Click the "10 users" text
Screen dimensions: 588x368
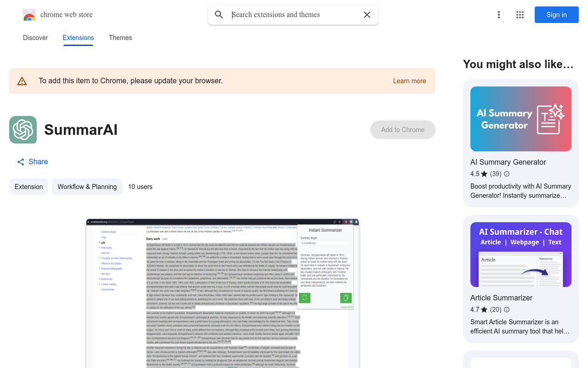click(140, 187)
